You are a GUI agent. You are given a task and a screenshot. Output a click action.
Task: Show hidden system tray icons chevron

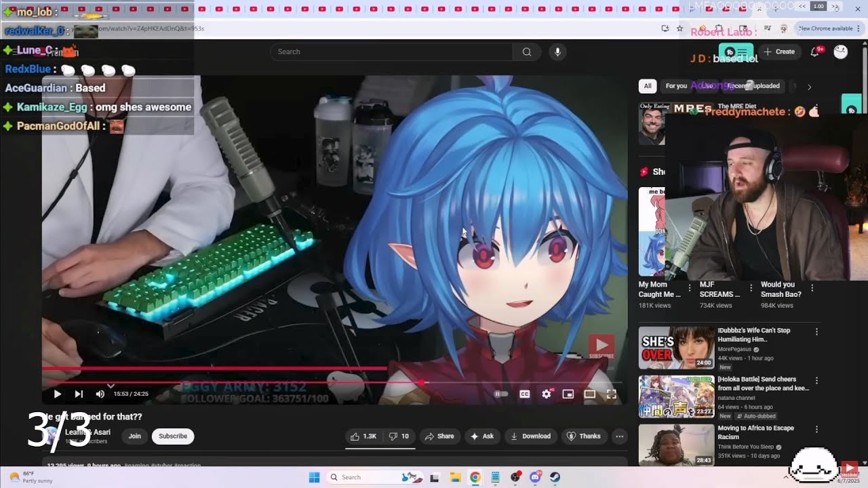(x=786, y=477)
